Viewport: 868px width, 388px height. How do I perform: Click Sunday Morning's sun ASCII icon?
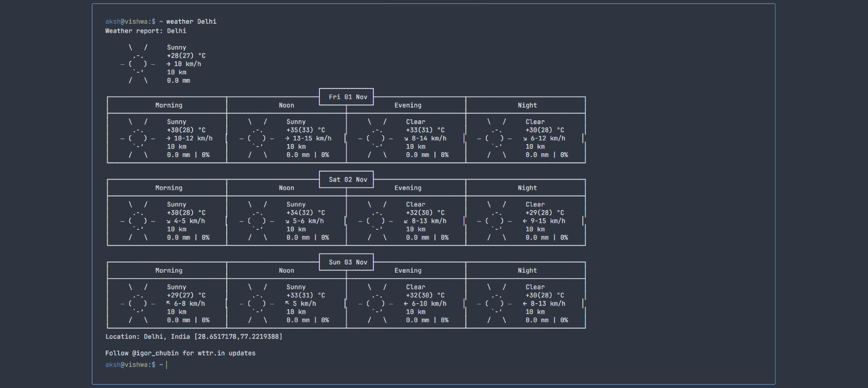tap(138, 304)
